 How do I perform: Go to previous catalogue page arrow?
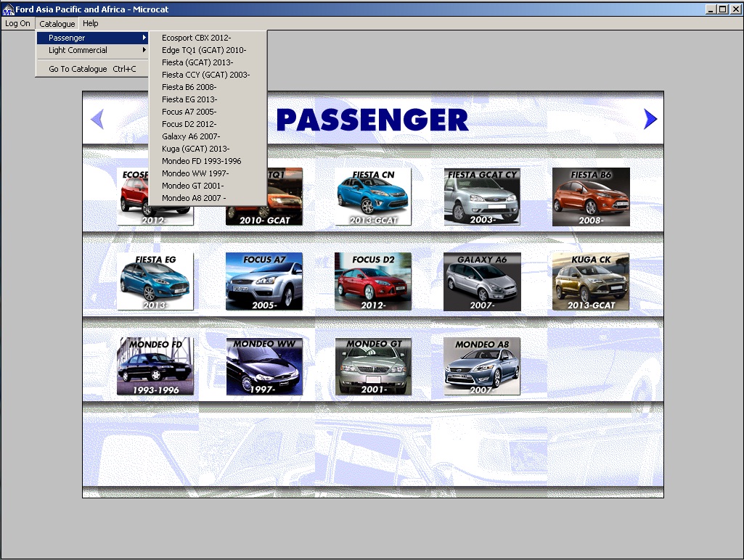[97, 118]
